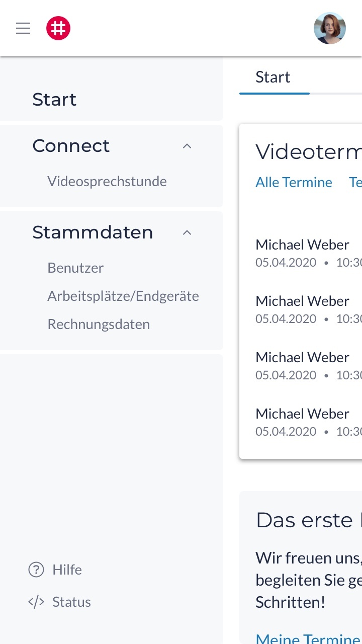Open Benutzer under Stammdaten
This screenshot has width=362, height=644.
tap(75, 268)
